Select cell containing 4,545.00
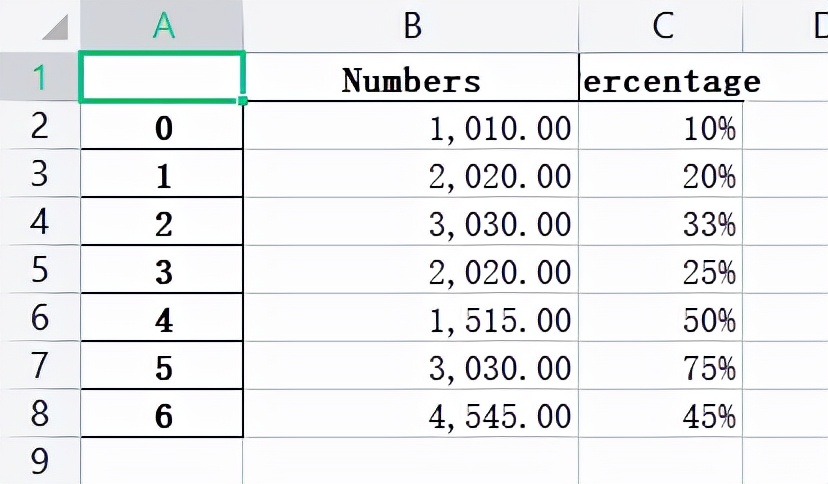This screenshot has height=484, width=828. click(411, 413)
